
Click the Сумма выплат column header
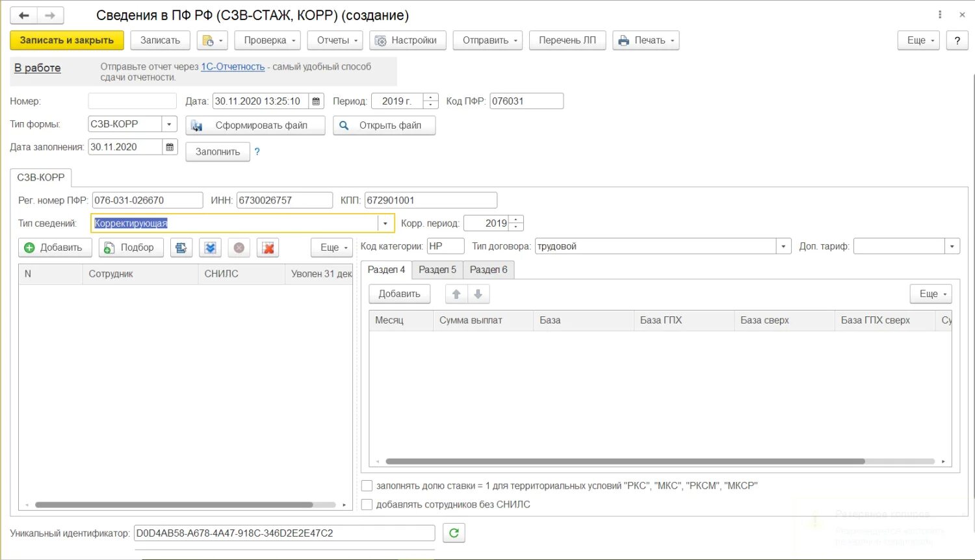click(483, 320)
